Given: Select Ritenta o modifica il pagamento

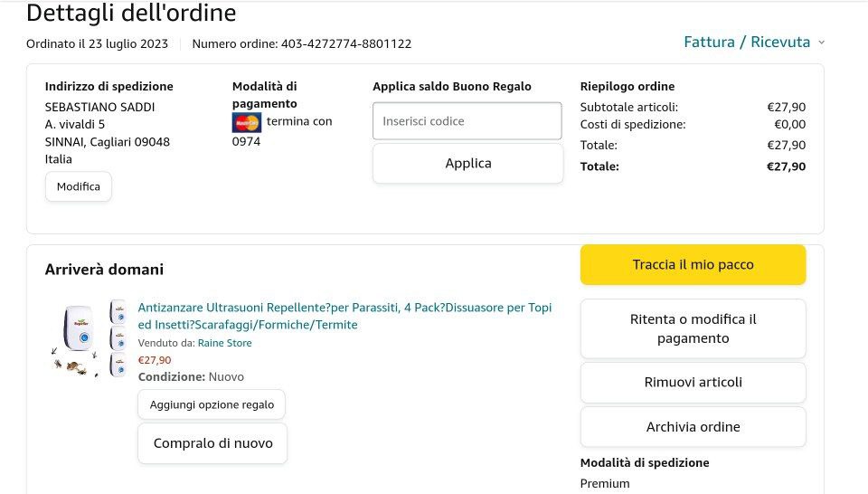Looking at the screenshot, I should pos(693,328).
